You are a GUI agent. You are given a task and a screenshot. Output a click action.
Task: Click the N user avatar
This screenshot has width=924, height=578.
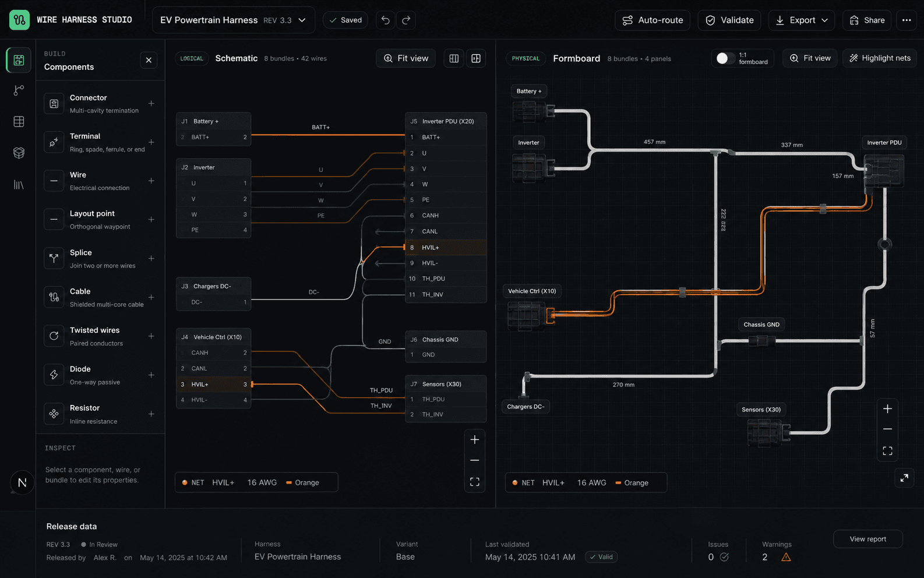pyautogui.click(x=22, y=482)
